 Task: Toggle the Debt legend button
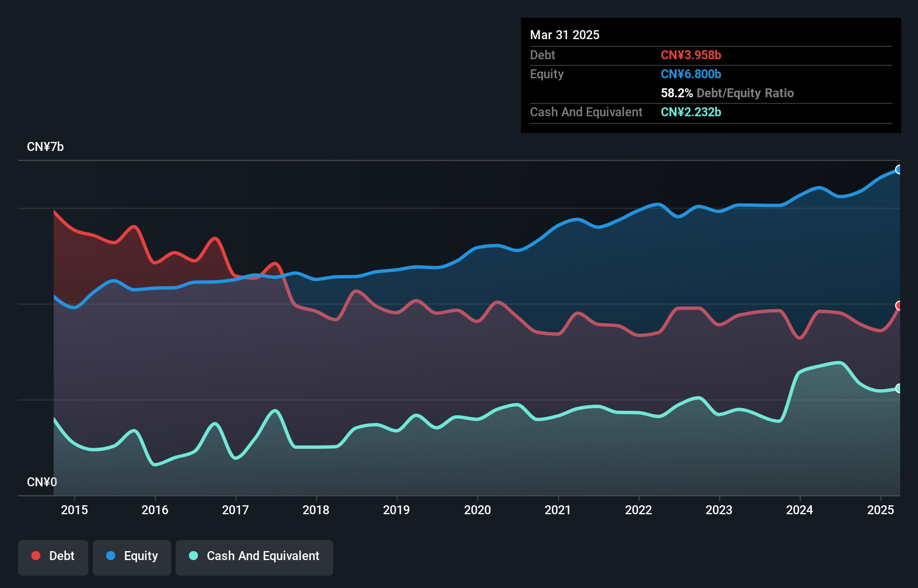(53, 557)
